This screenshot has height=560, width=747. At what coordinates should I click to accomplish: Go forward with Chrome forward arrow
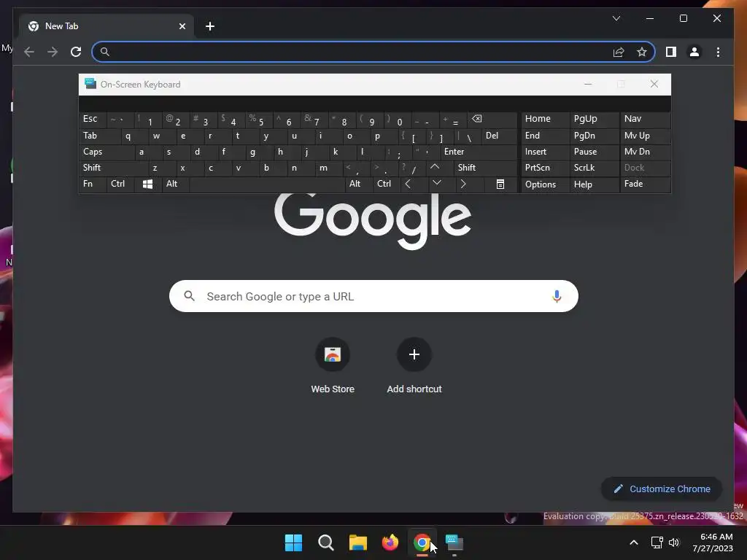pos(53,52)
